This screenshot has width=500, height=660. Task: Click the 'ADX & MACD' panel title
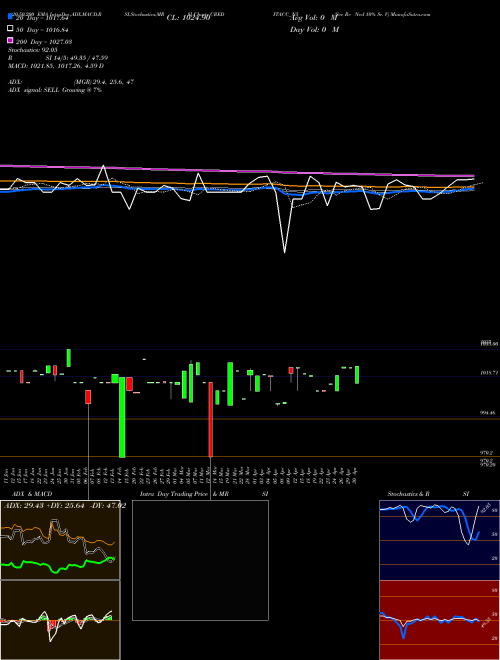click(32, 494)
